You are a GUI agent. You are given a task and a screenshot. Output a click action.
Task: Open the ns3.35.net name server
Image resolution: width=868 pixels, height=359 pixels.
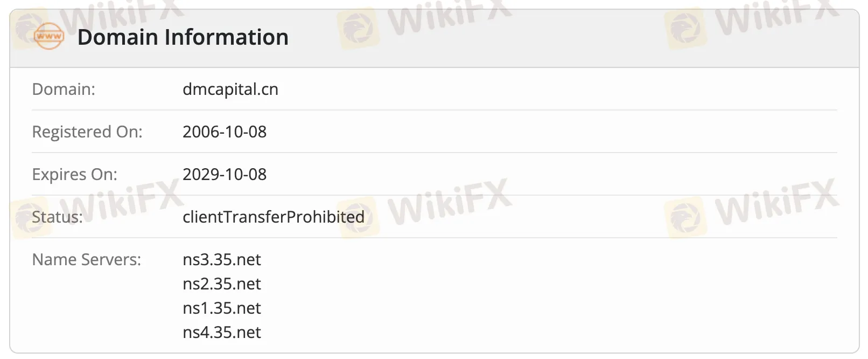click(x=222, y=259)
